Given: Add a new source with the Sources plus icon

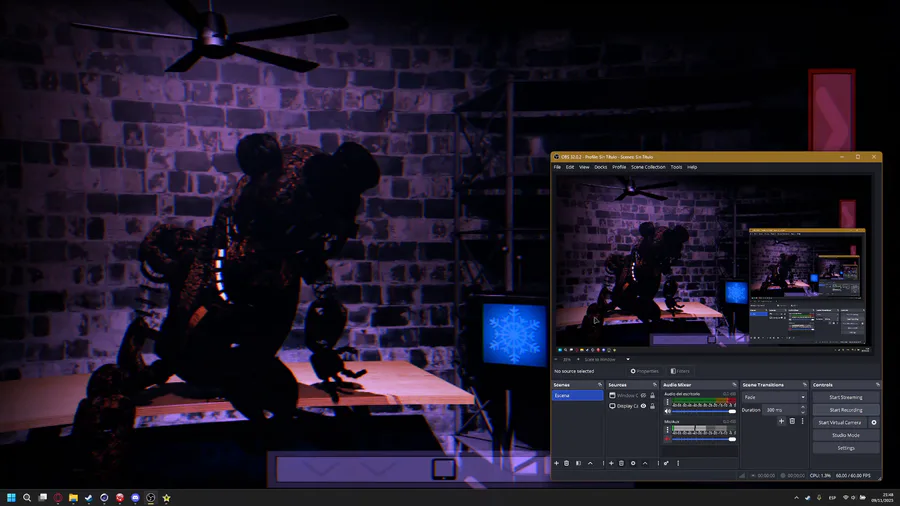Looking at the screenshot, I should click(x=611, y=463).
